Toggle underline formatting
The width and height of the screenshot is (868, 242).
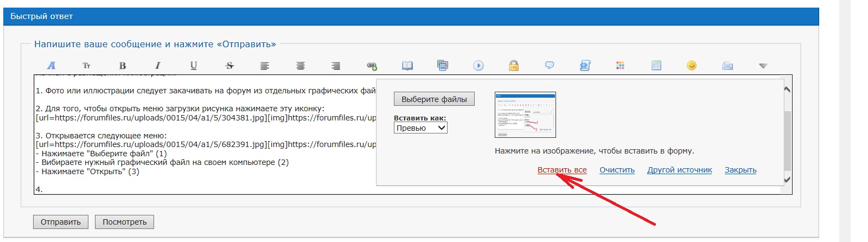coord(194,66)
